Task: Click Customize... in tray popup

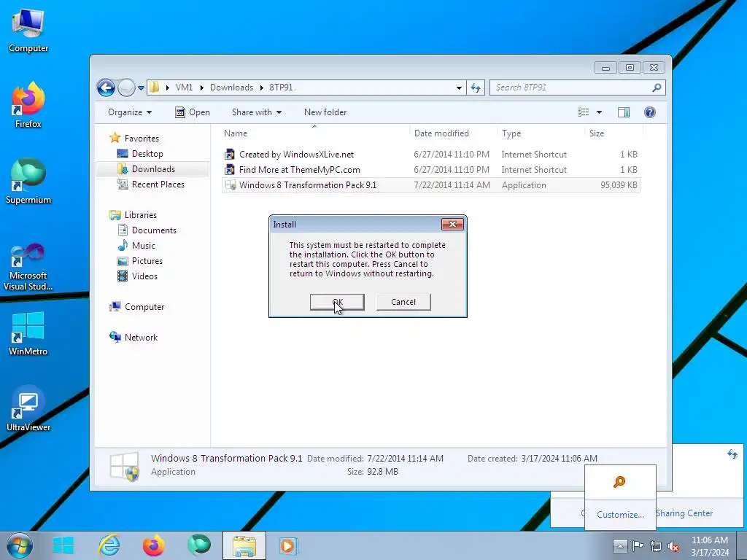Action: point(620,515)
